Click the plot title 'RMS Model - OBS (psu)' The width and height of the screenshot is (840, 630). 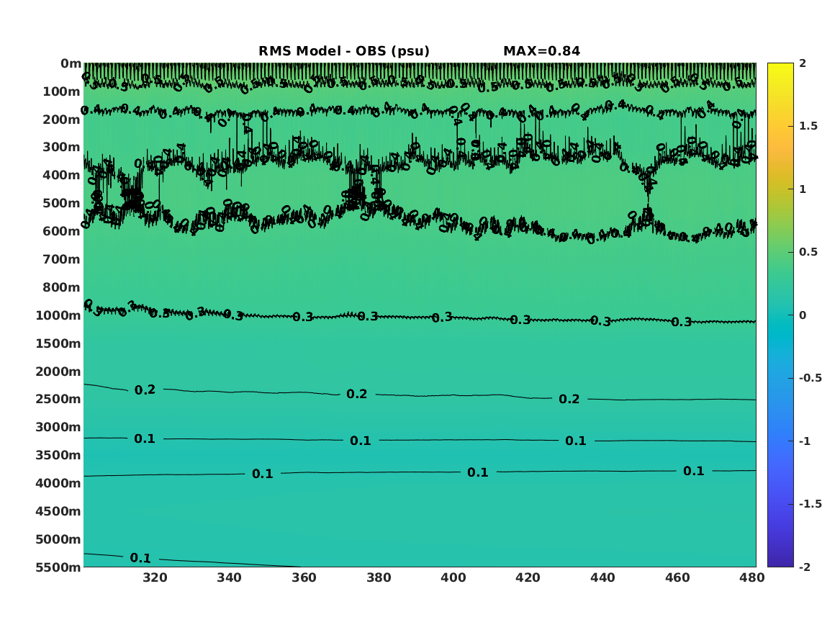pos(344,51)
